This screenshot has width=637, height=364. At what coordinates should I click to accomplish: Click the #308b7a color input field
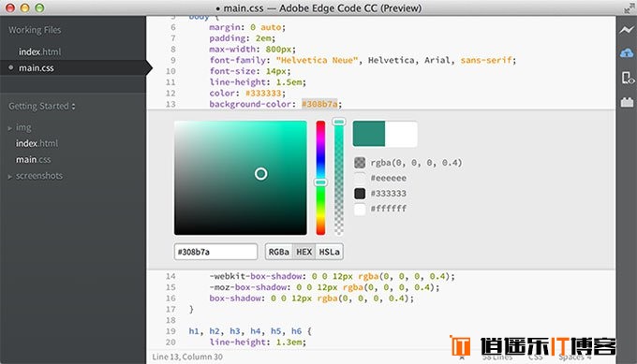point(215,252)
